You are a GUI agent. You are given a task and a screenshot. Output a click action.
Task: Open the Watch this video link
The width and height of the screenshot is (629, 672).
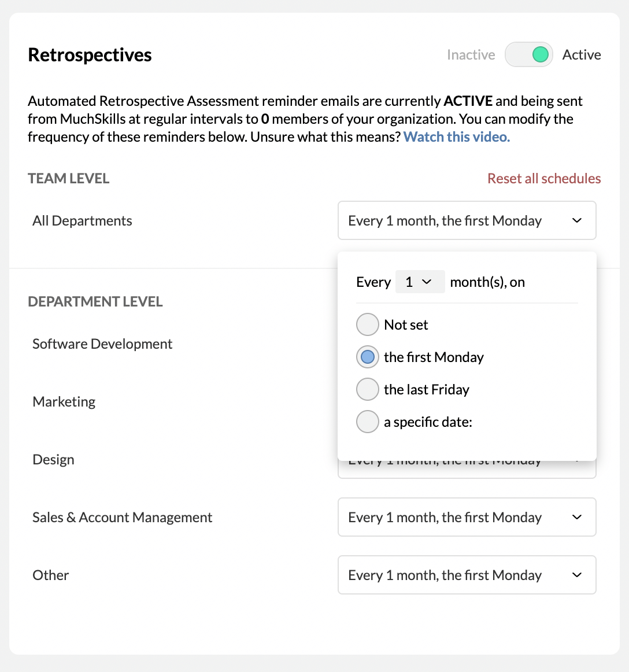[x=456, y=136]
